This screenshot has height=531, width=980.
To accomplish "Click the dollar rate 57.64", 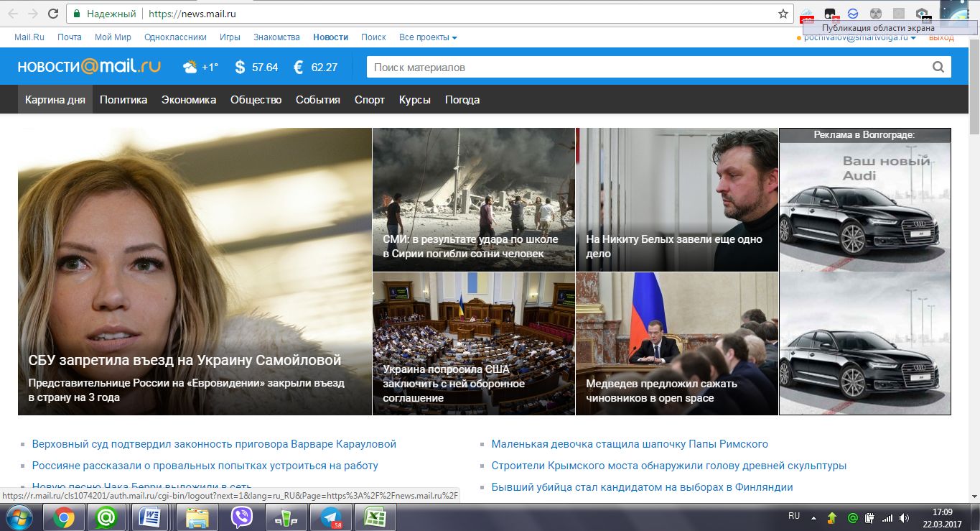I will [256, 67].
